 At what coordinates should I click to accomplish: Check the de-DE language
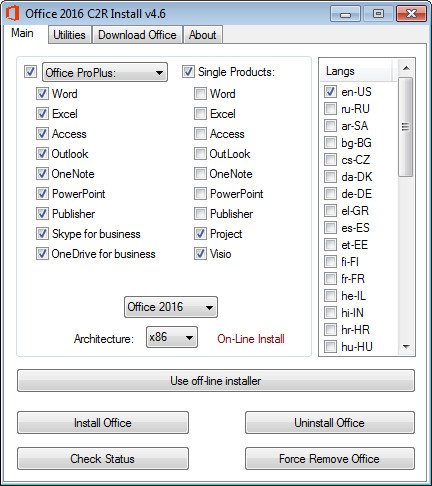click(330, 193)
